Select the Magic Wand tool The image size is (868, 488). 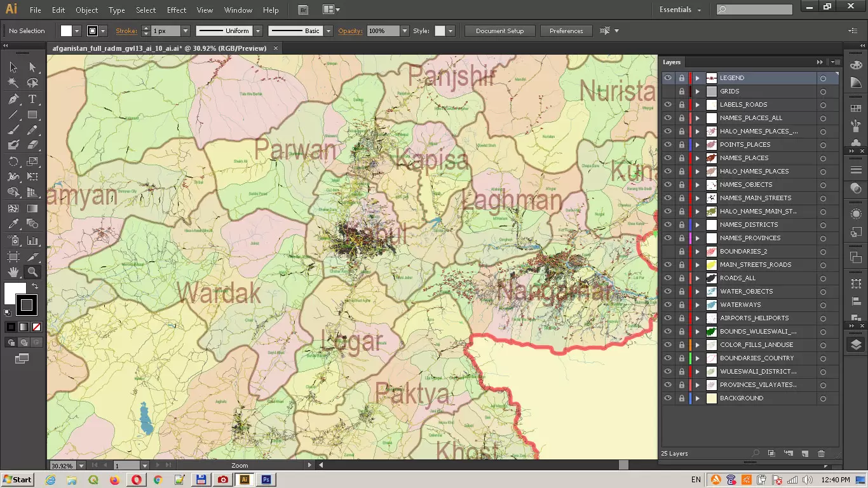pyautogui.click(x=13, y=83)
